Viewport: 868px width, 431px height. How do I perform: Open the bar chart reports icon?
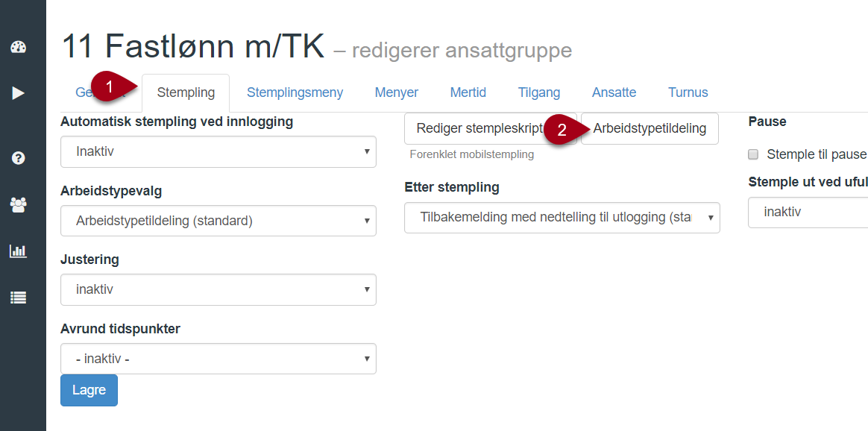19,251
